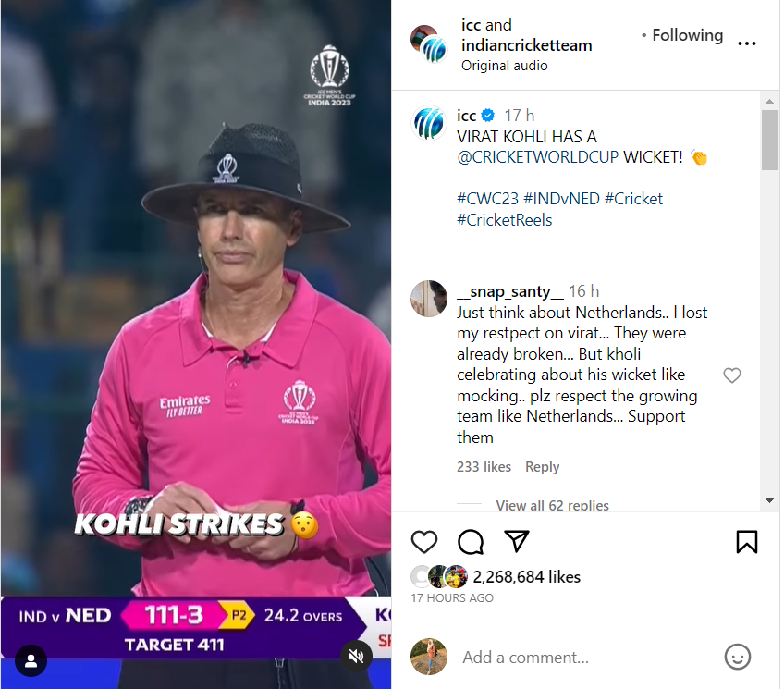Viewport: 784px width, 689px height.
Task: View the 2,268,684 likes list
Action: point(526,577)
